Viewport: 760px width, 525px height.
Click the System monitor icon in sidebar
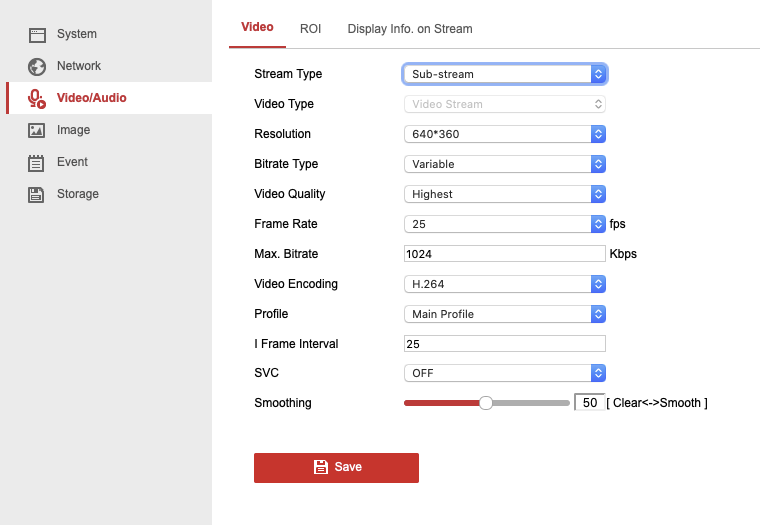(x=37, y=34)
